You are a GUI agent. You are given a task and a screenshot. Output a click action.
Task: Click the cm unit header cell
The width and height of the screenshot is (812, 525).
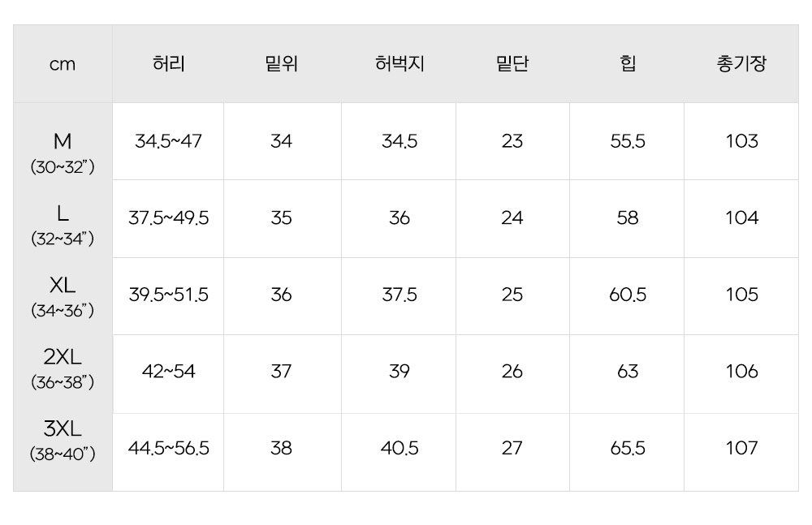tap(63, 64)
